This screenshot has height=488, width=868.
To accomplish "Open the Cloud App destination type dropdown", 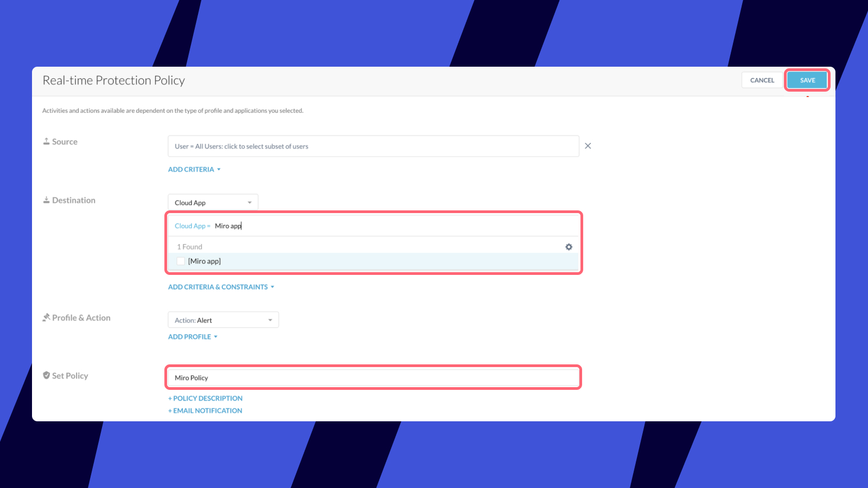I will coord(213,202).
